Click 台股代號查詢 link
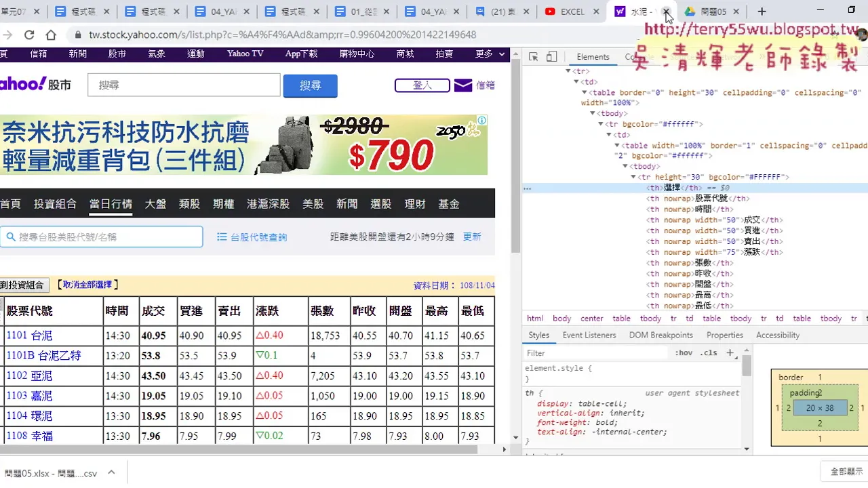This screenshot has height=488, width=868. coord(252,237)
